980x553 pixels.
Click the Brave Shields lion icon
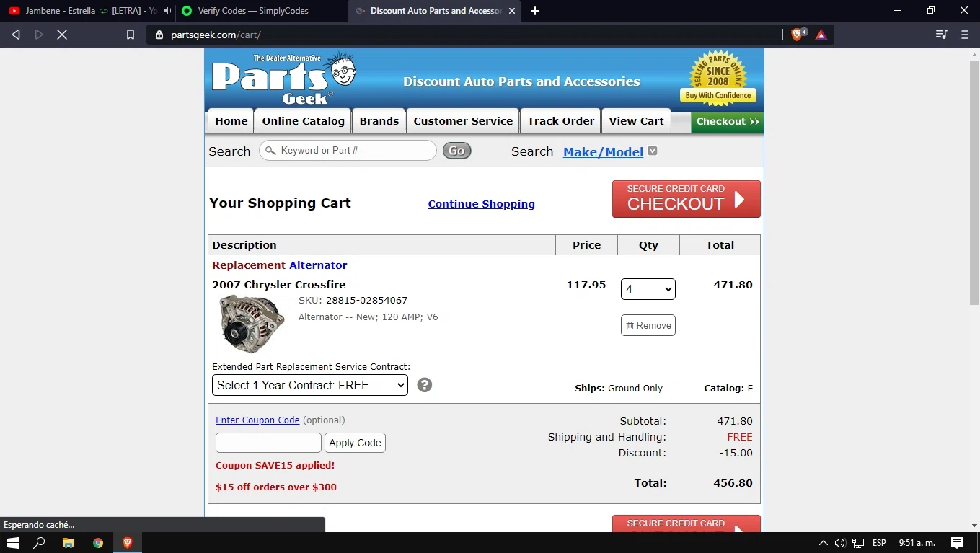(x=798, y=34)
